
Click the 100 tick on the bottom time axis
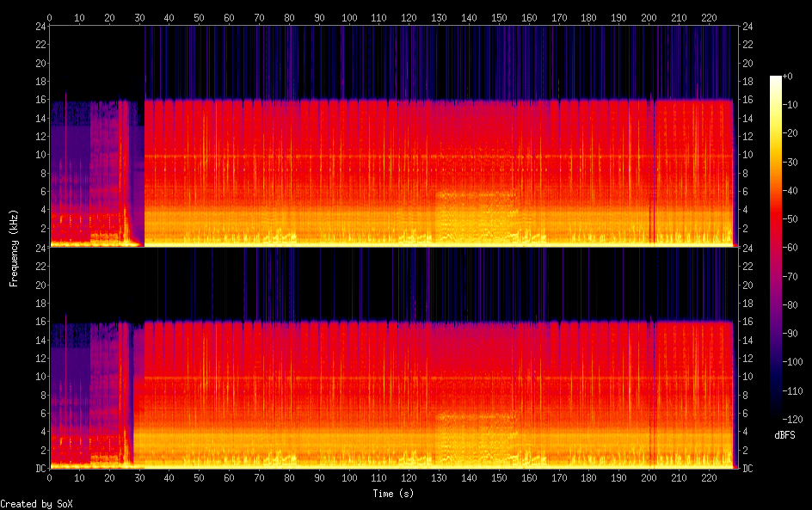click(x=349, y=478)
